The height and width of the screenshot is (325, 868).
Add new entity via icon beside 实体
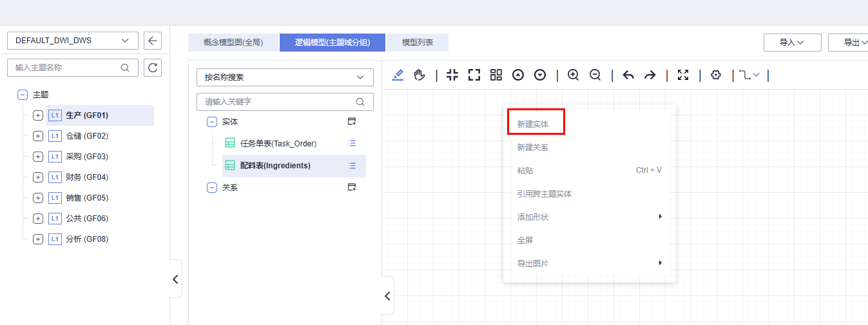[352, 121]
